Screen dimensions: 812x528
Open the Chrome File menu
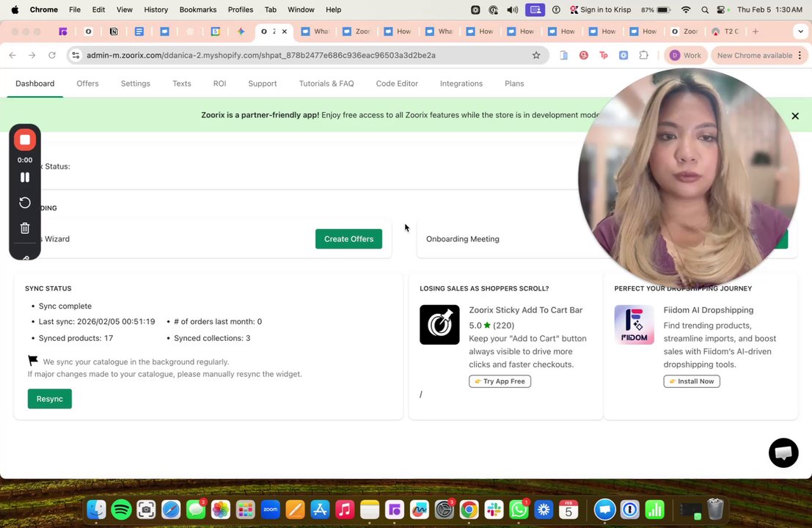click(x=75, y=10)
